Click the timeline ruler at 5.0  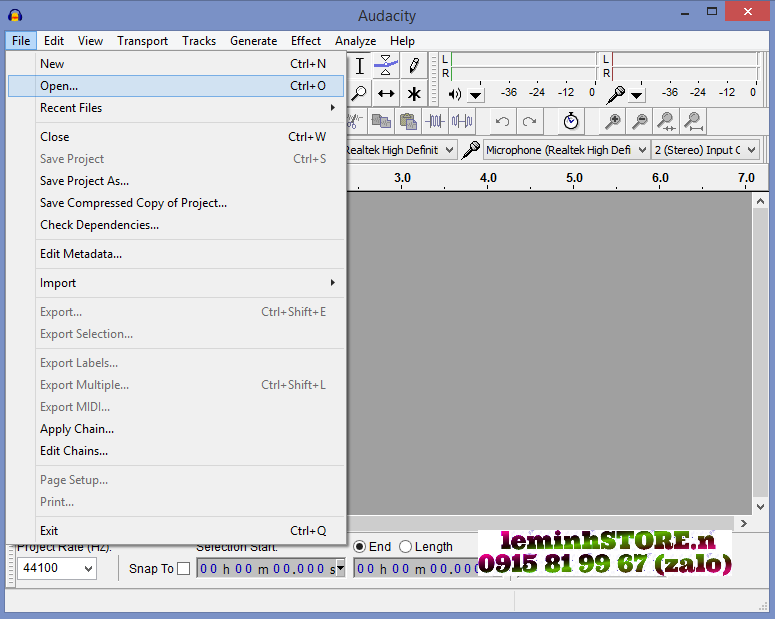(x=574, y=178)
